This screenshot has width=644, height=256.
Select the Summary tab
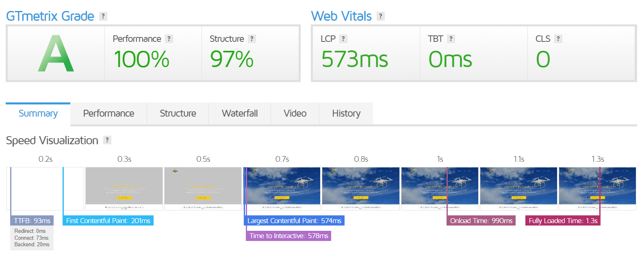click(x=38, y=113)
